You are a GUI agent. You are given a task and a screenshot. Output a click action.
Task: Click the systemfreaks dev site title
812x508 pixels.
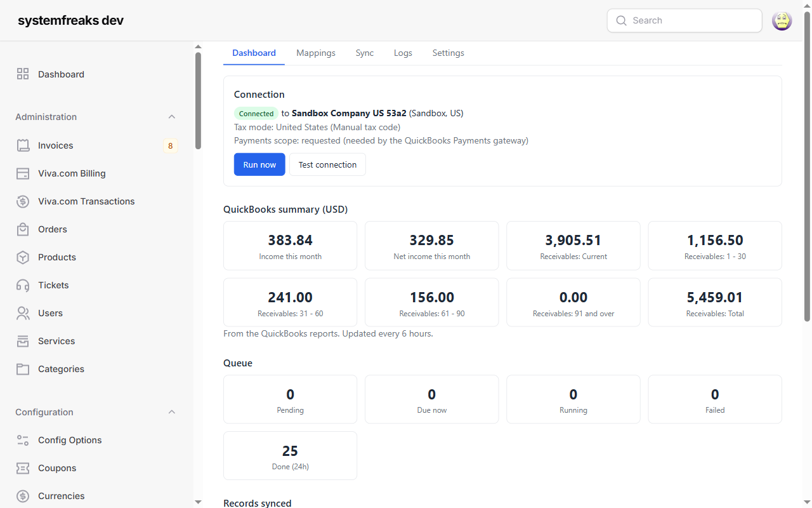[x=70, y=20]
